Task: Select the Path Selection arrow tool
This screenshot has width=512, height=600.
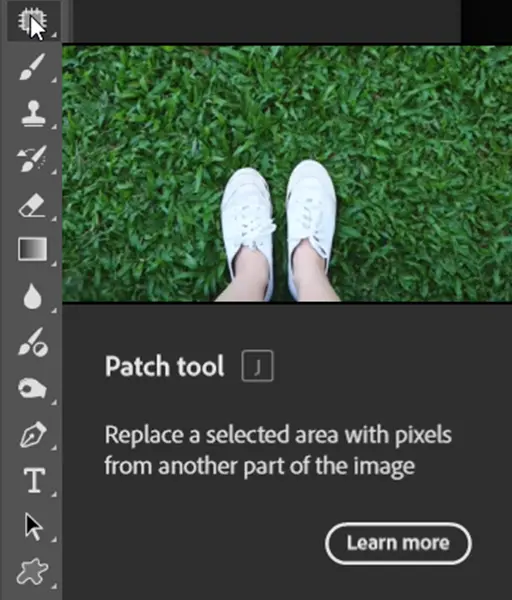Action: click(34, 527)
